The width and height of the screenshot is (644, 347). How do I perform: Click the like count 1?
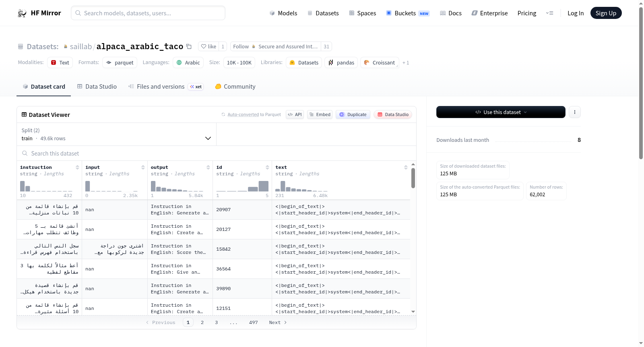click(223, 46)
